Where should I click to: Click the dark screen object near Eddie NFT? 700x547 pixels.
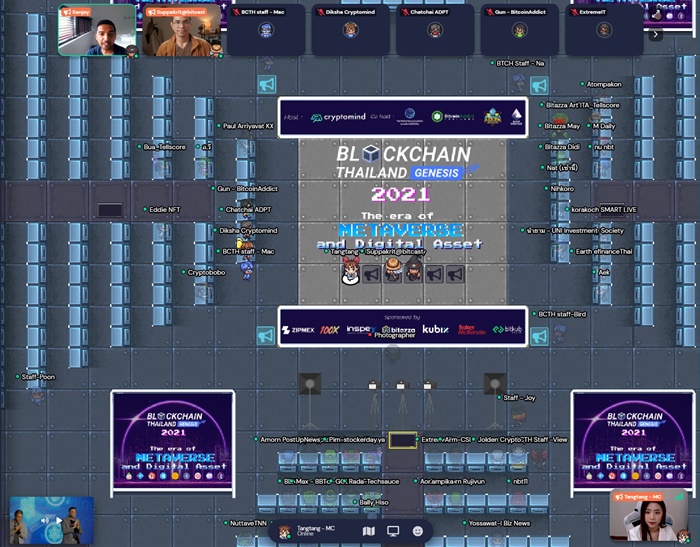[x=110, y=210]
